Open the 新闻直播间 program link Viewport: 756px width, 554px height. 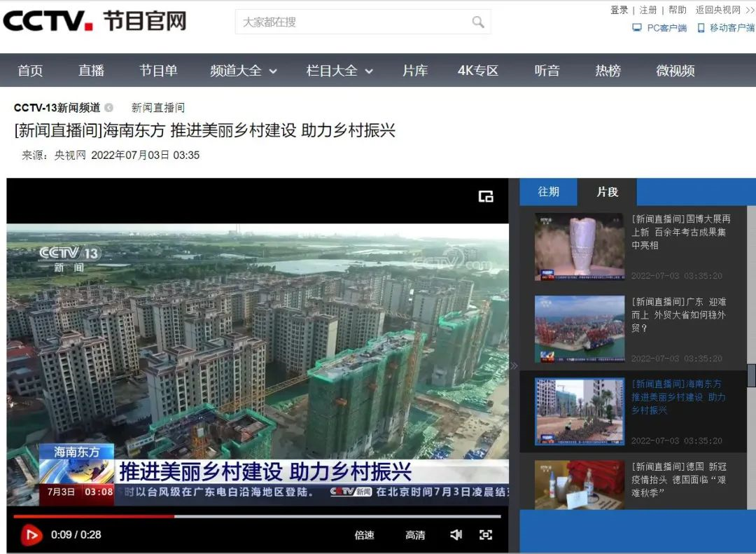pos(158,108)
